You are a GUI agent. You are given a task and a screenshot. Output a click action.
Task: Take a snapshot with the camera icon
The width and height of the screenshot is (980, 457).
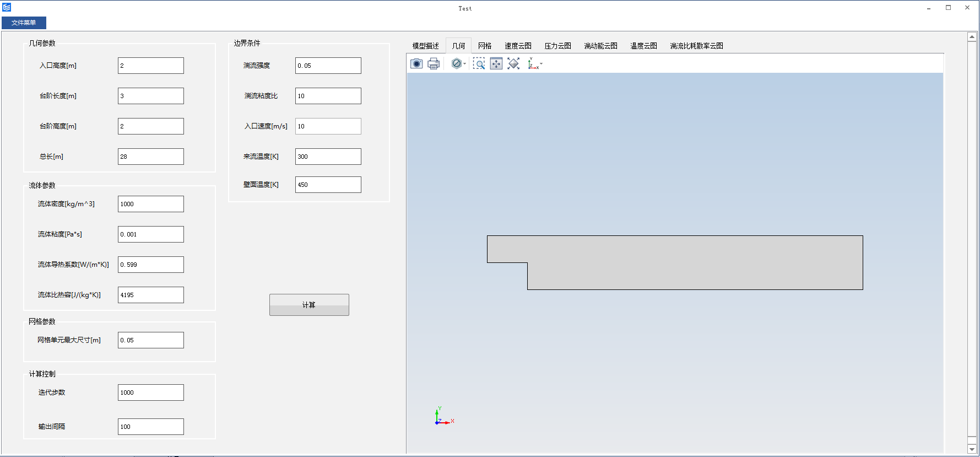[416, 64]
